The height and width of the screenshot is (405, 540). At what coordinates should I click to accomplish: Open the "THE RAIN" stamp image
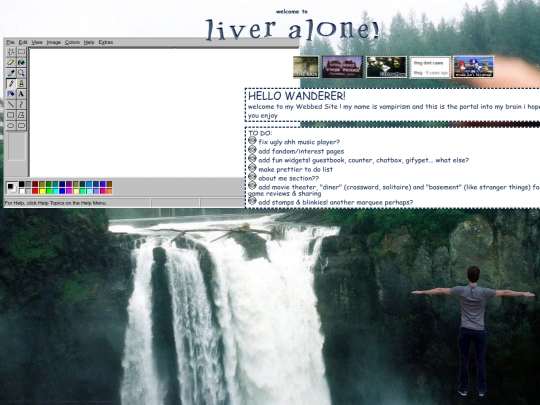[306, 67]
